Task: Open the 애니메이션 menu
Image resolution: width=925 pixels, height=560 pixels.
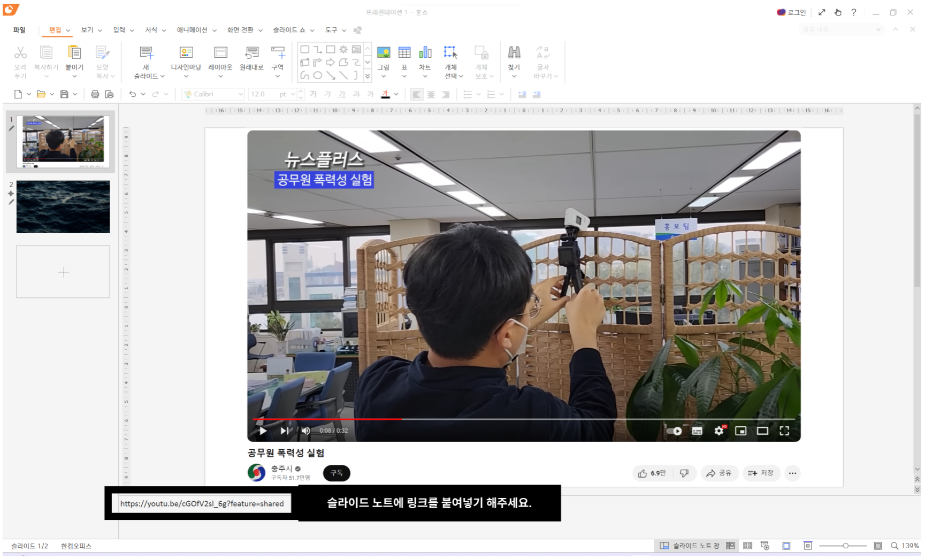Action: pos(193,30)
